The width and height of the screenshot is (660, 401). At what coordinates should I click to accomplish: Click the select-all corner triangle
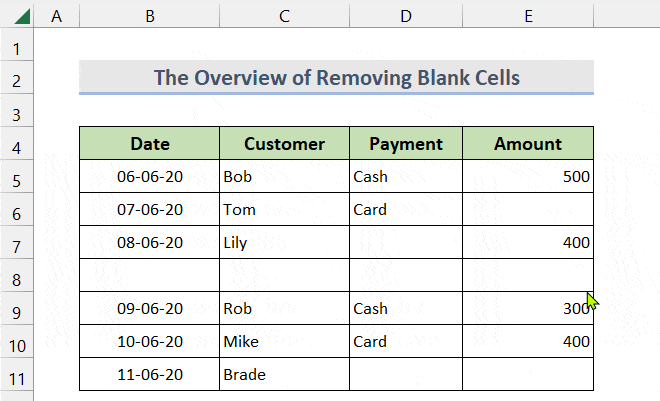point(17,16)
